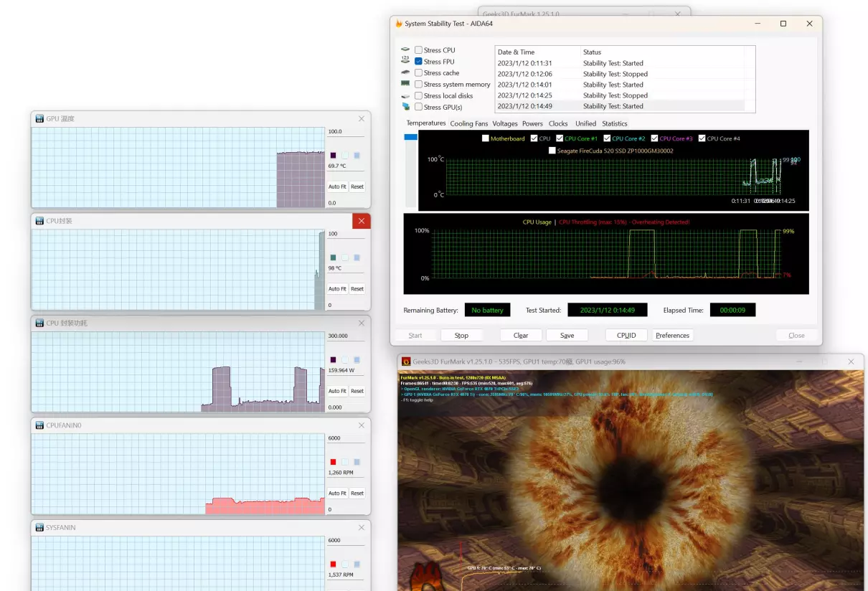Screen dimensions: 868x591
Task: Maximize the AIDA64 System Stability Test window
Action: click(x=783, y=24)
